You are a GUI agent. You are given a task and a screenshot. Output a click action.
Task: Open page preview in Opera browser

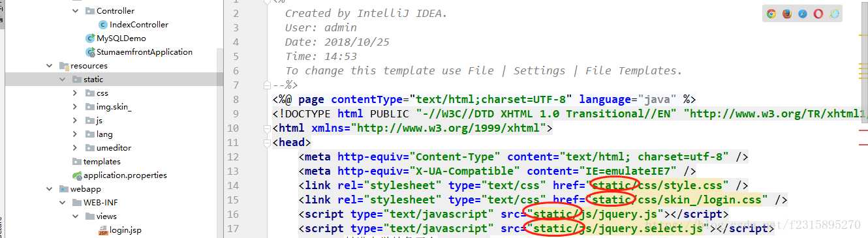tap(818, 14)
